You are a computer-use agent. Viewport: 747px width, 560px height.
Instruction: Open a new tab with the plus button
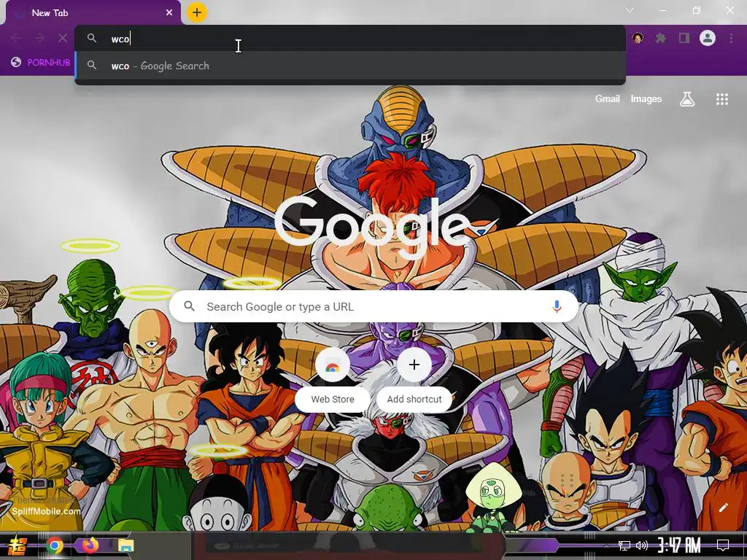click(x=197, y=12)
